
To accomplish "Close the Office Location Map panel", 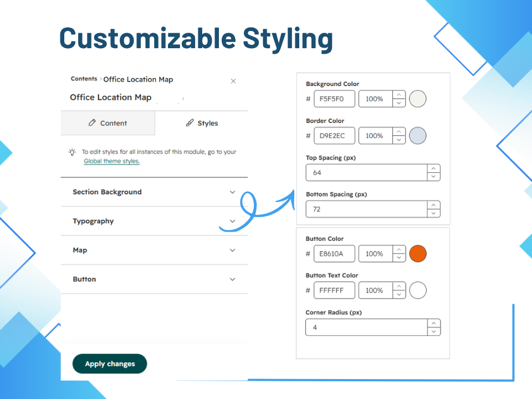I will (x=233, y=81).
